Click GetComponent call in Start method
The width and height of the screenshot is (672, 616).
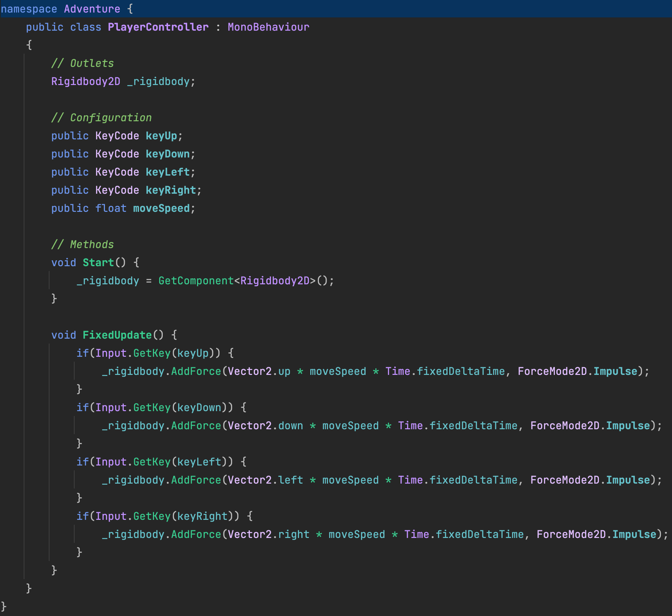[196, 281]
